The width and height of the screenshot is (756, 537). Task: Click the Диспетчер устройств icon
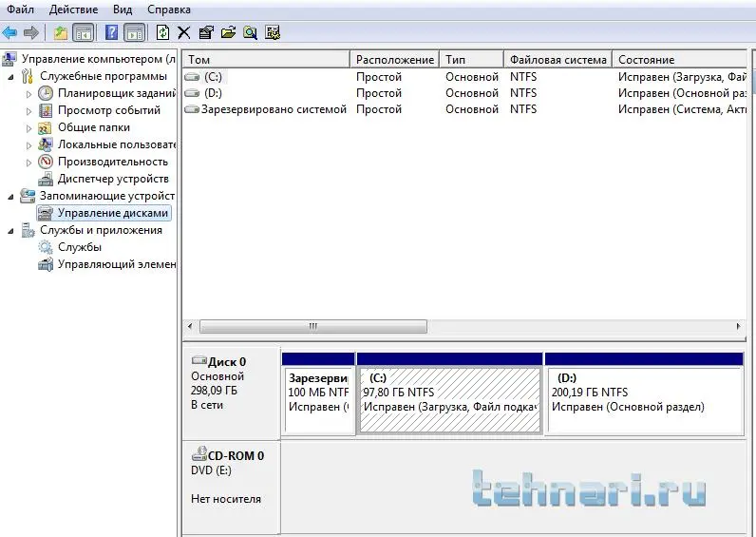coord(46,179)
